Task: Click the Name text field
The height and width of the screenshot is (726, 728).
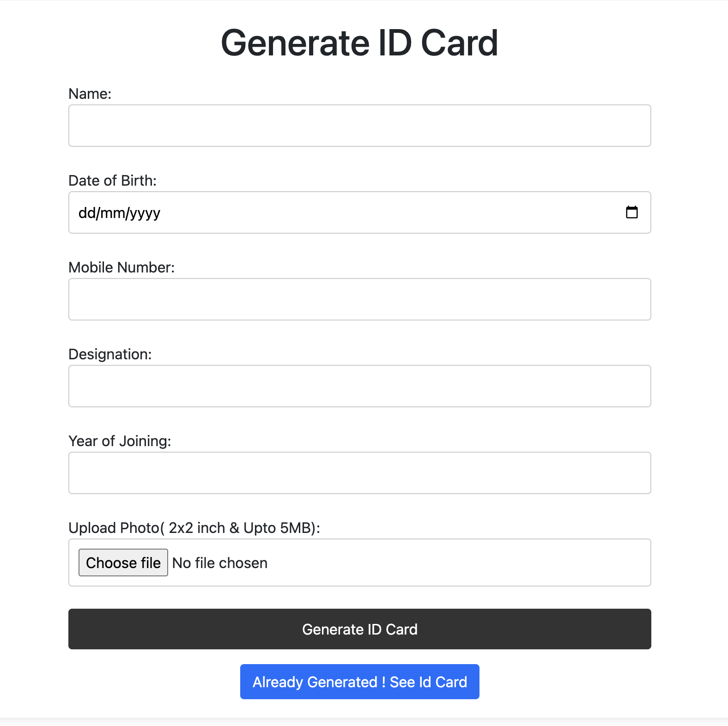Action: 359,126
